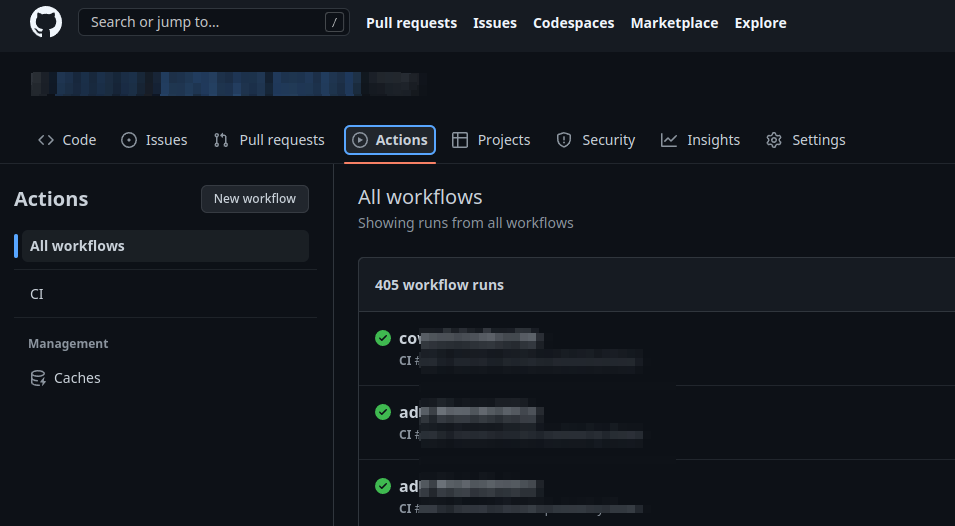Click the Insights tab graph icon
Image resolution: width=955 pixels, height=526 pixels.
coord(669,140)
